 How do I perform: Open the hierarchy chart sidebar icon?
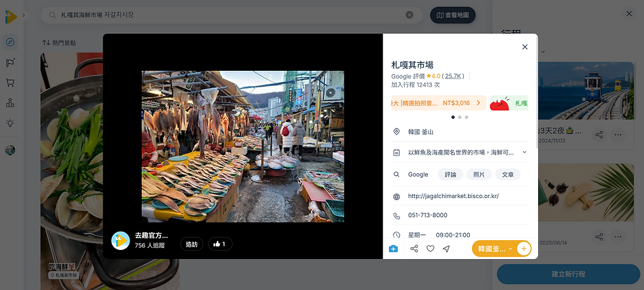11,102
